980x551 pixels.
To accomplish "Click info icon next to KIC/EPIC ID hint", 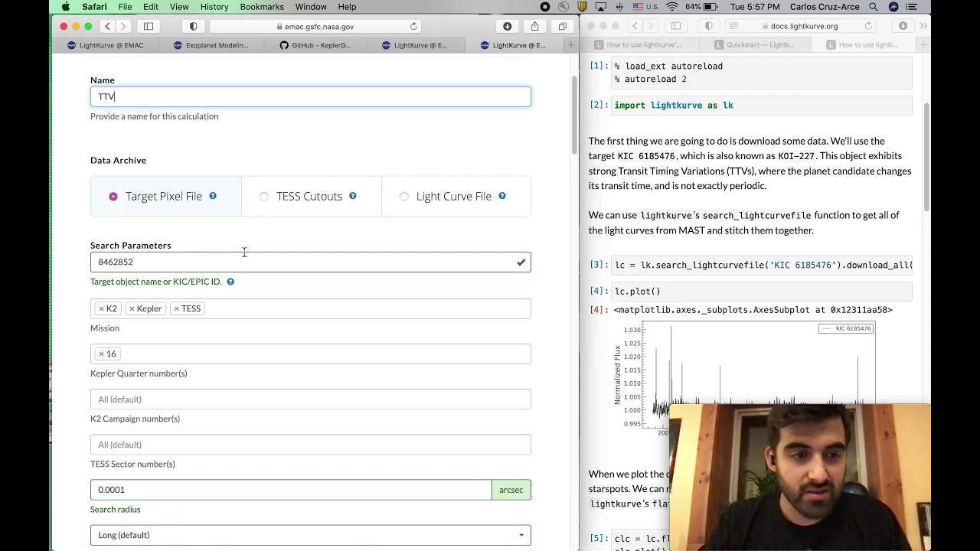I will [x=230, y=282].
